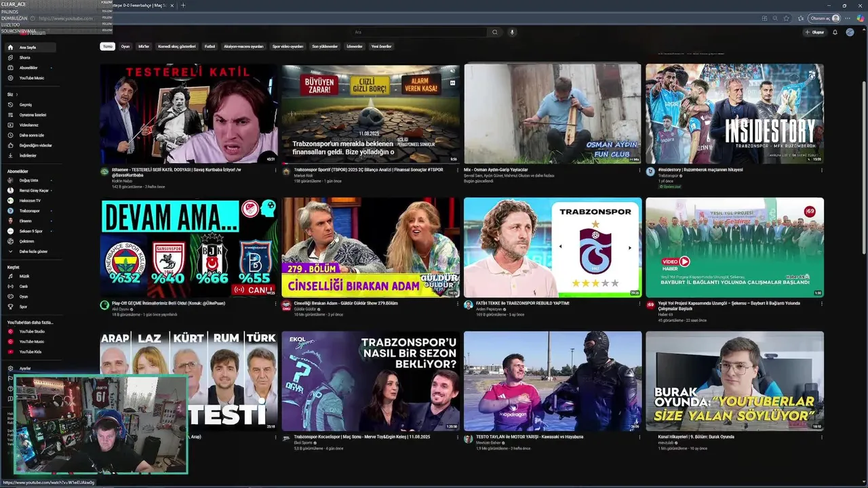This screenshot has width=868, height=488.
Task: Select the Aksiyon-macera oyunları chip
Action: click(x=243, y=47)
